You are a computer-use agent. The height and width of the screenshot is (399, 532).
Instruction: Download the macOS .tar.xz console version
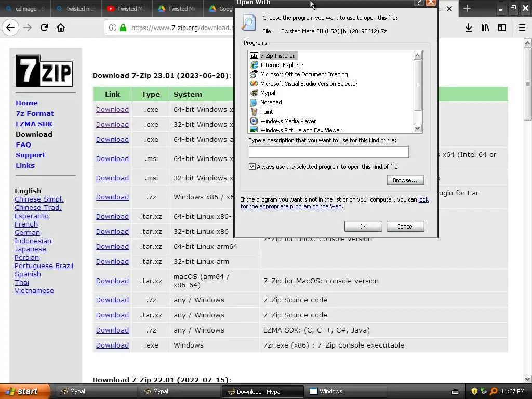pyautogui.click(x=112, y=281)
